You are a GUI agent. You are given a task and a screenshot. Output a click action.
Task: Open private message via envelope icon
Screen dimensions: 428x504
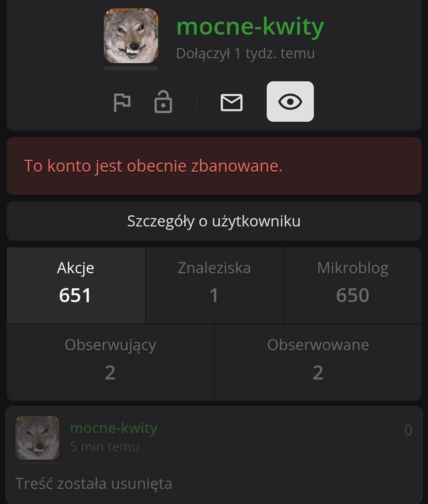[x=231, y=103]
